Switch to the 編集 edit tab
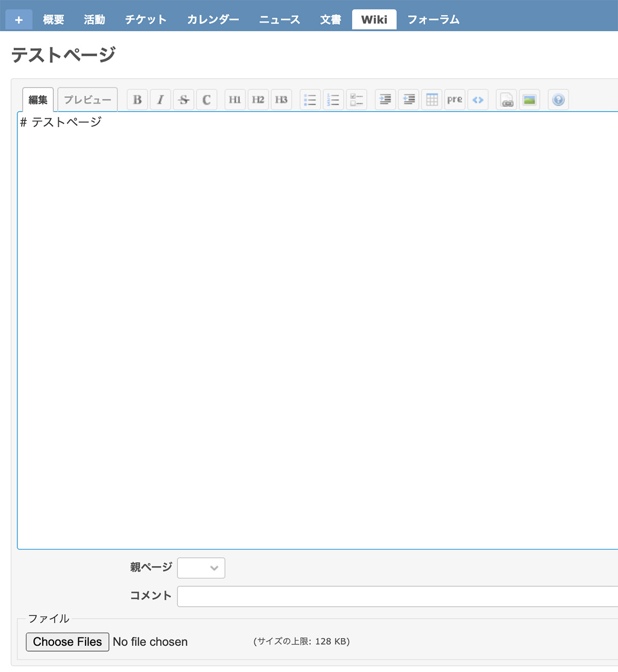 (x=38, y=99)
